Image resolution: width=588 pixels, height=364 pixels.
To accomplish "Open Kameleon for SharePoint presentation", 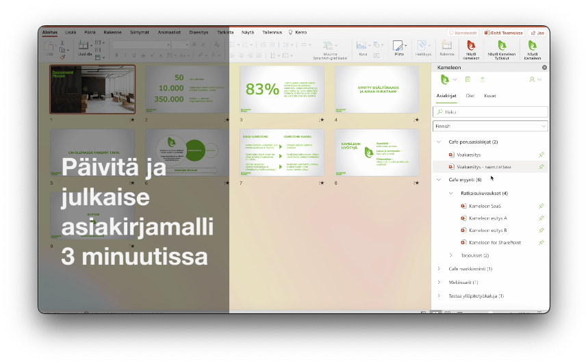I will 495,242.
